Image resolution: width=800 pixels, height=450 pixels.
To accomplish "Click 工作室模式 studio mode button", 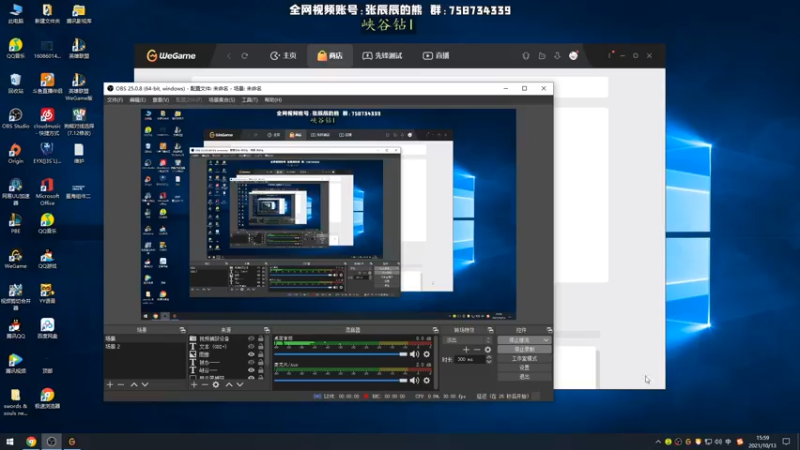I will [x=524, y=359].
